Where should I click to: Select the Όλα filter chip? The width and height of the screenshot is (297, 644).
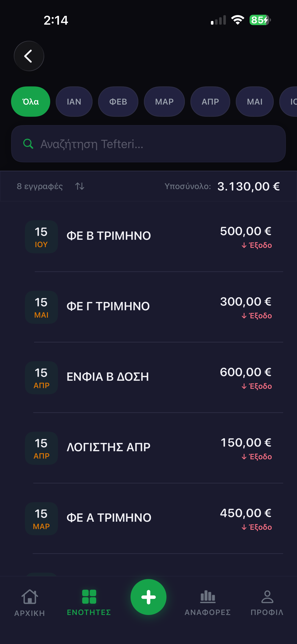tap(30, 102)
